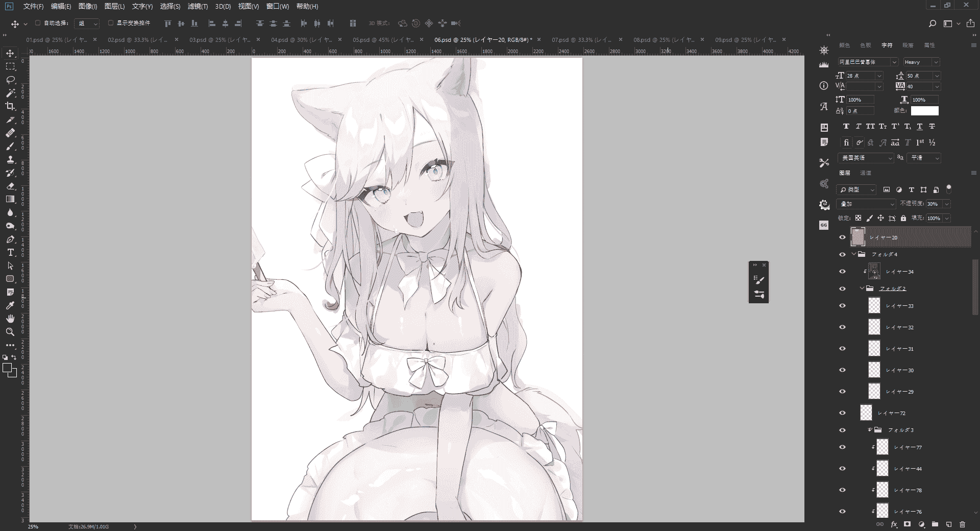Enable the 自动选择 checkbox
Image resolution: width=980 pixels, height=531 pixels.
(x=38, y=23)
